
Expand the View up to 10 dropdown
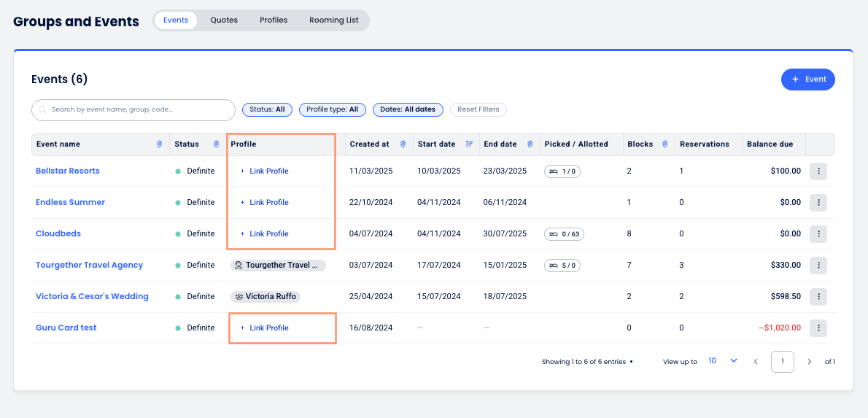tap(723, 361)
